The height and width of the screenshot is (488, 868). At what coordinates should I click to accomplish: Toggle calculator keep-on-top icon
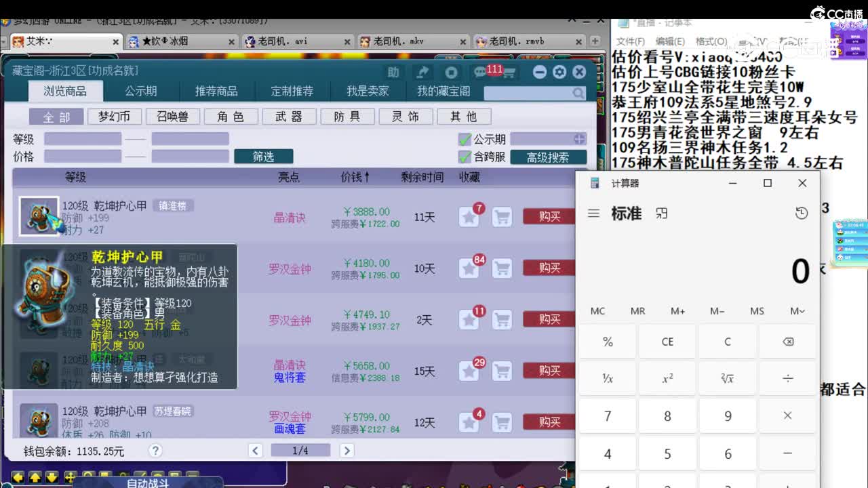pos(662,213)
